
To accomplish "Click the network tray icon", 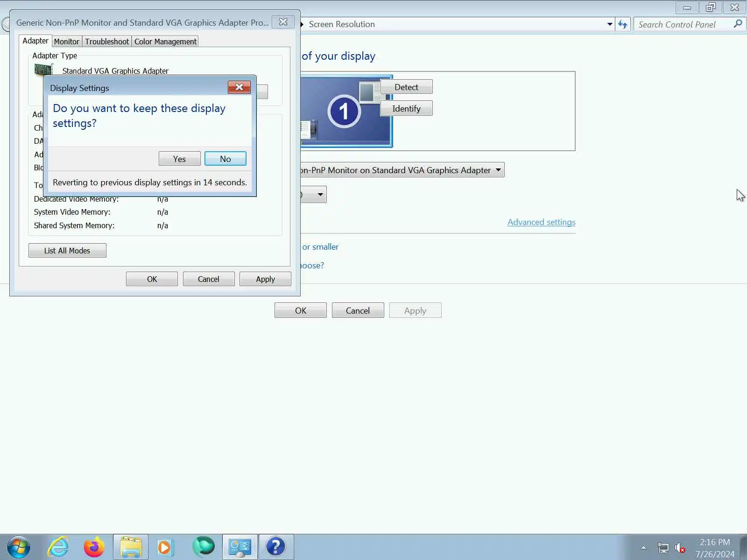I will tap(663, 547).
